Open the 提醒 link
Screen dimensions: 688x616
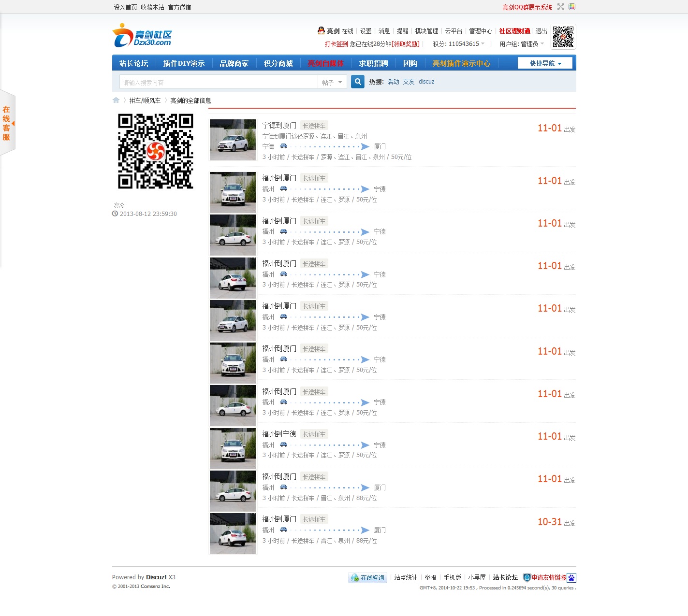click(x=403, y=31)
